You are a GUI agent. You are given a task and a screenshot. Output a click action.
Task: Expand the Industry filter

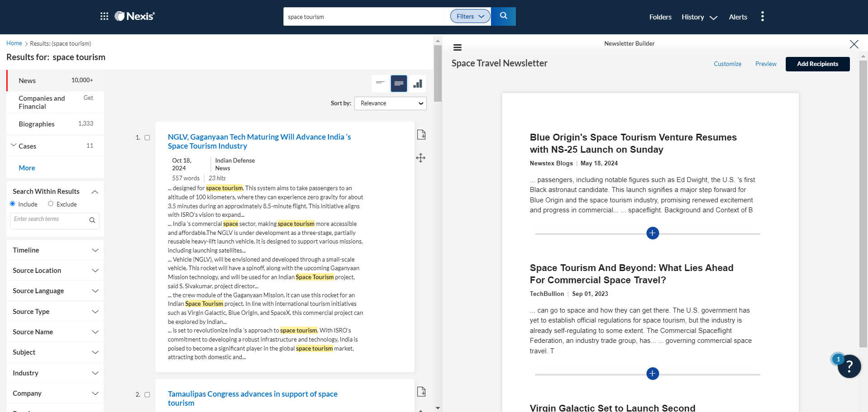pos(55,373)
